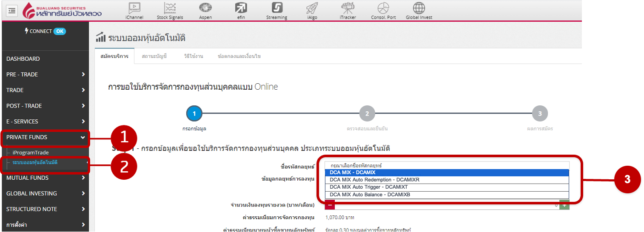Toggle the hamburger sidebar menu button
This screenshot has width=644, height=232.
click(x=12, y=10)
